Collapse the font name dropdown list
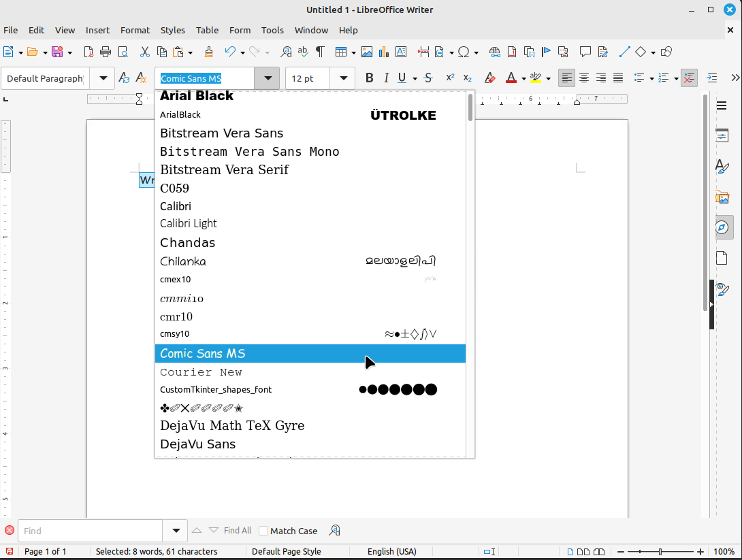The height and width of the screenshot is (560, 742). [268, 78]
